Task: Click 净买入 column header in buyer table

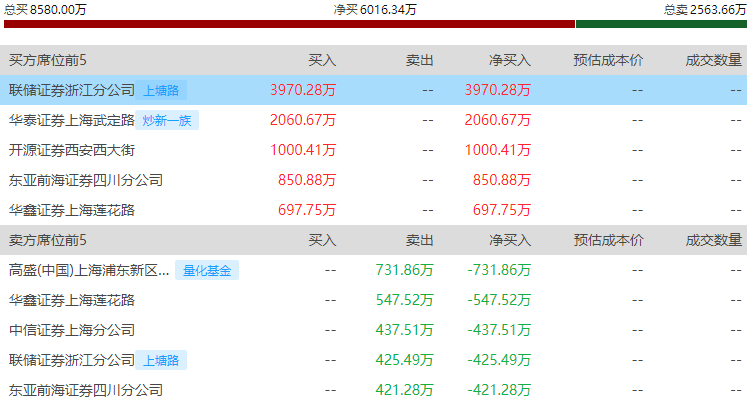Action: click(510, 60)
